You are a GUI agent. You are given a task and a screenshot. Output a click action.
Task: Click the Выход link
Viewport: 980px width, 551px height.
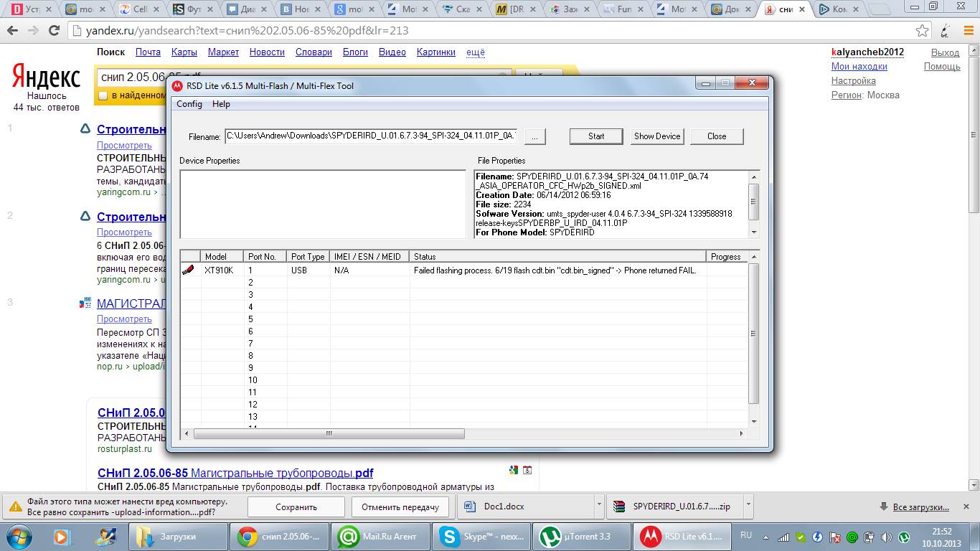[945, 52]
